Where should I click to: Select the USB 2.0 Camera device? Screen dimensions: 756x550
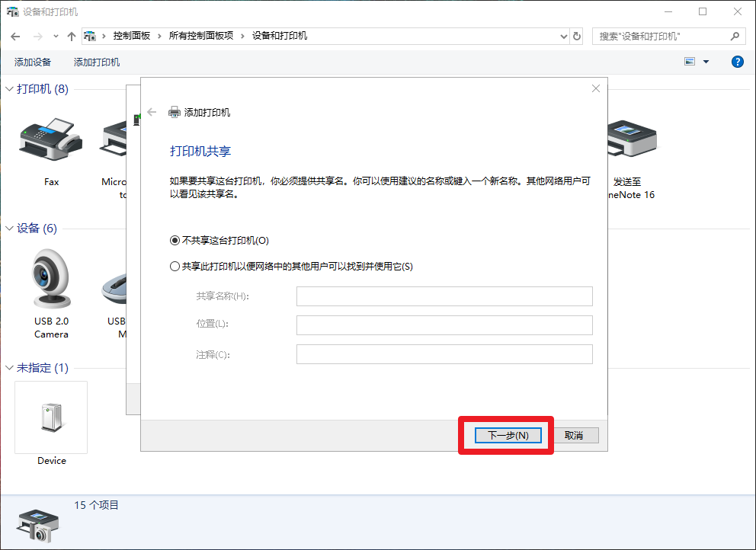pyautogui.click(x=51, y=280)
